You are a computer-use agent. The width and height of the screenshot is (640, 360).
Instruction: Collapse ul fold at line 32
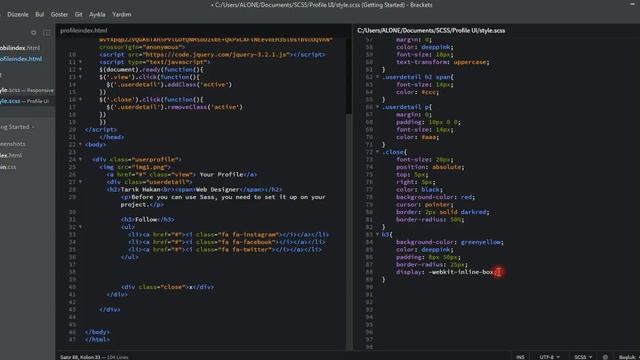tap(80, 227)
